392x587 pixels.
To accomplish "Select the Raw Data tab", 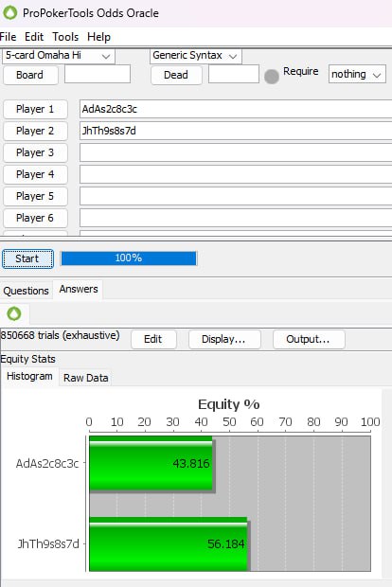I will (x=86, y=378).
